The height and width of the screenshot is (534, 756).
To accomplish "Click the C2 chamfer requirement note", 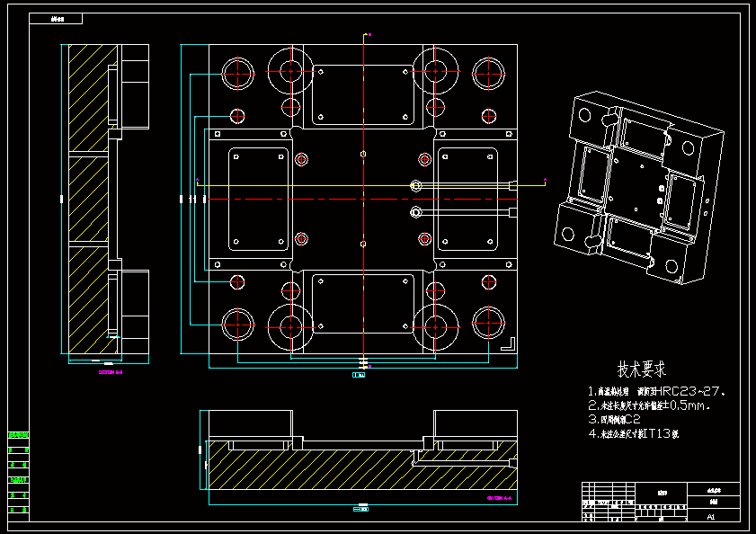I will [x=613, y=419].
